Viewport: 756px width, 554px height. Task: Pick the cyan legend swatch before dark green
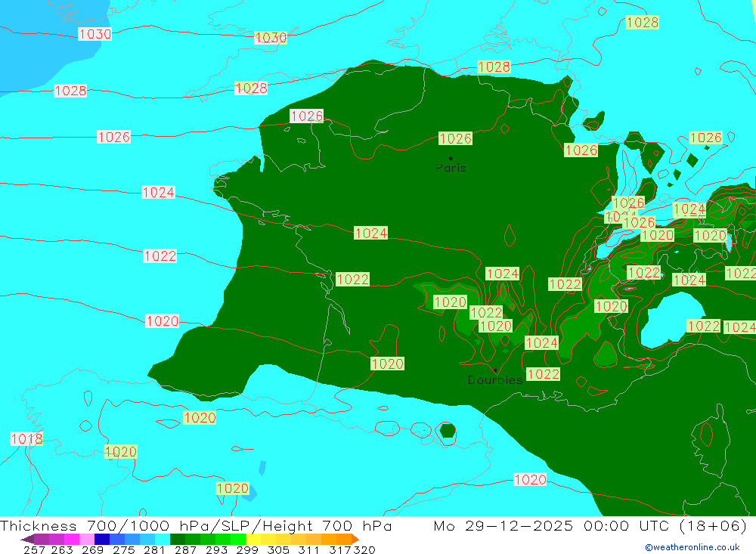(163, 539)
